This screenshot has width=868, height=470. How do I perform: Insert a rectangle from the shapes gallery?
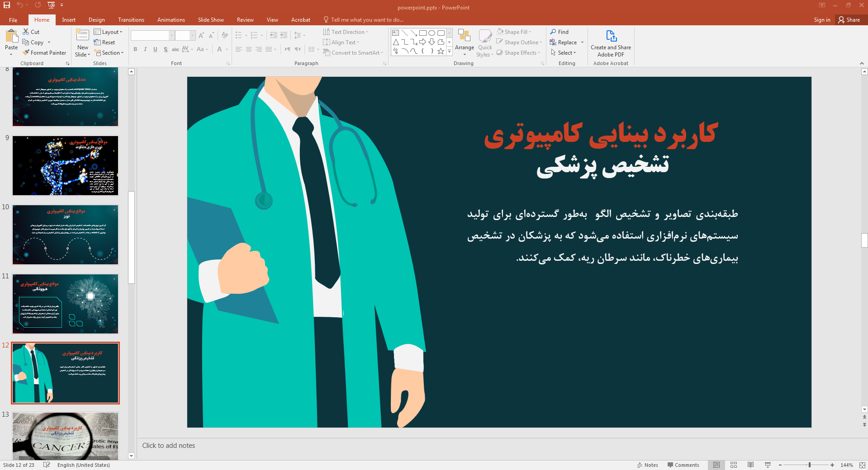point(423,33)
